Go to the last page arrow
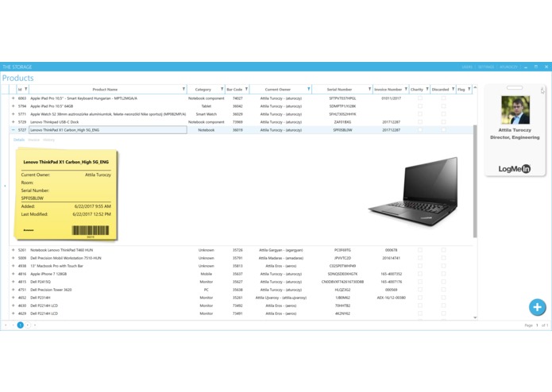Screen dimensions: 552x392 point(35,325)
